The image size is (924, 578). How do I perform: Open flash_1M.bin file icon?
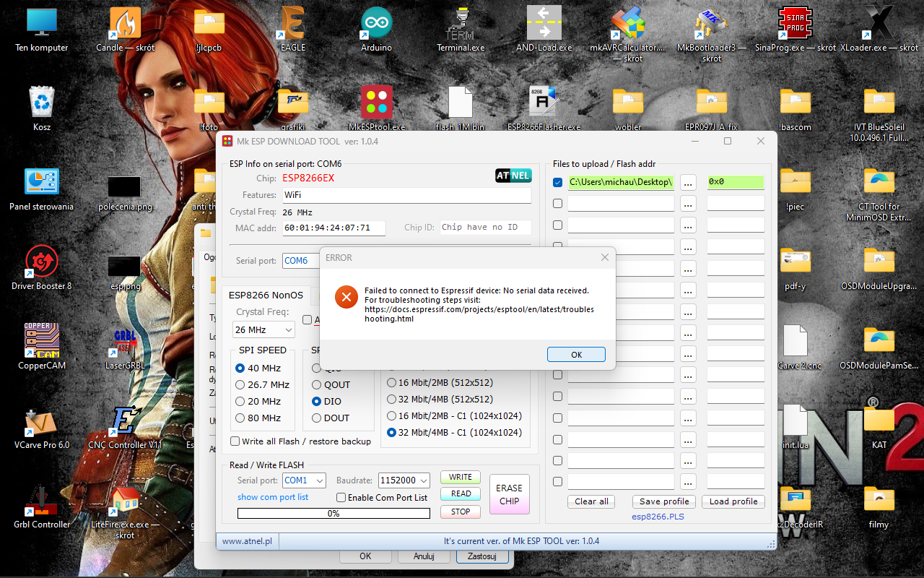coord(461,103)
